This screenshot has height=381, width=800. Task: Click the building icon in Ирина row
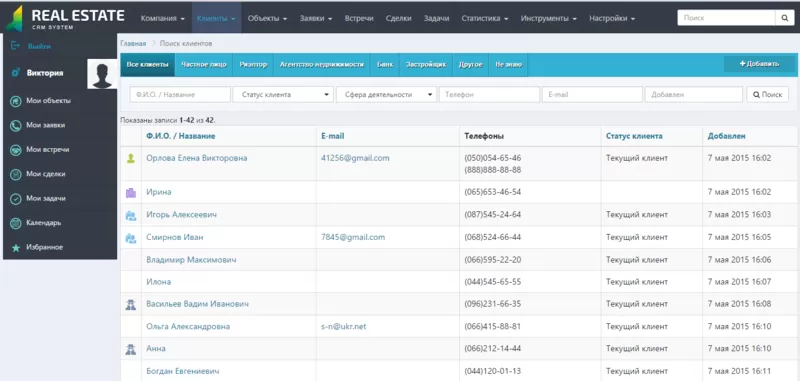click(x=131, y=192)
